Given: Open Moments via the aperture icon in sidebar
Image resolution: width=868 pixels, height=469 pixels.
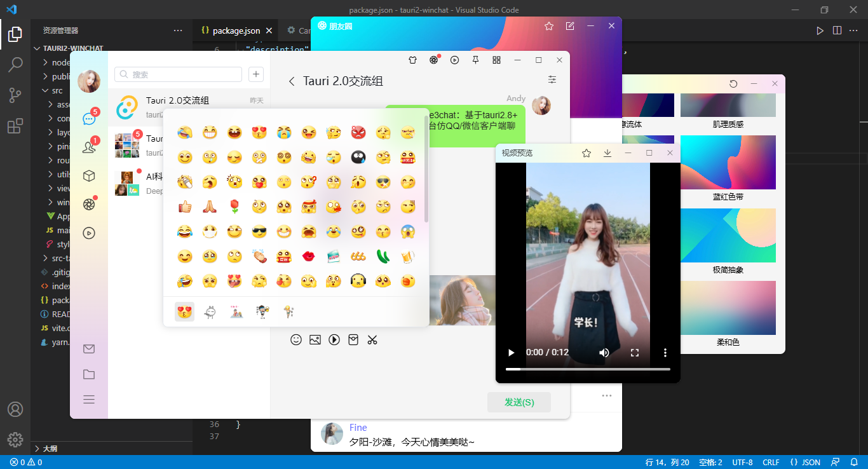Looking at the screenshot, I should 89,205.
